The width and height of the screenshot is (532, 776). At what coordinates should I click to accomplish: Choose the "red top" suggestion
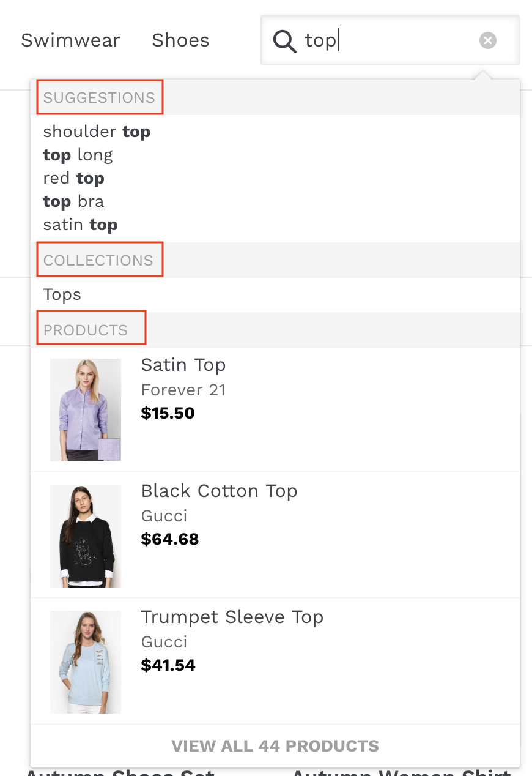[x=73, y=178]
